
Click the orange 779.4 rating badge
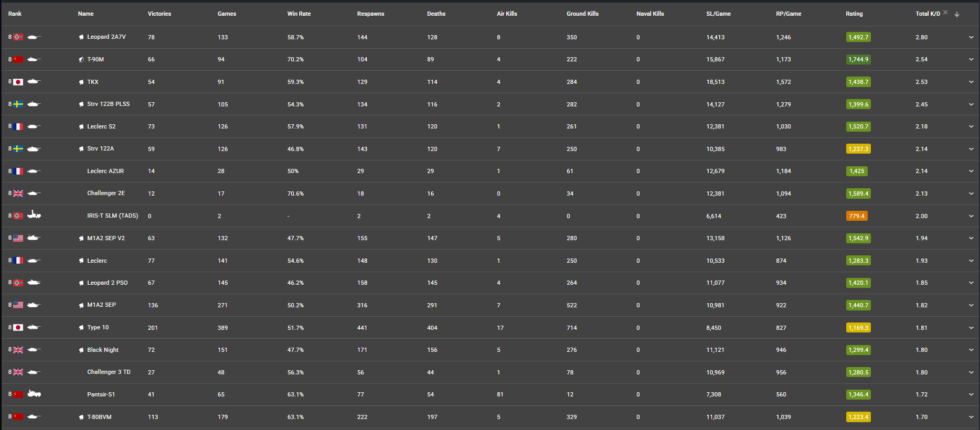[x=857, y=216]
